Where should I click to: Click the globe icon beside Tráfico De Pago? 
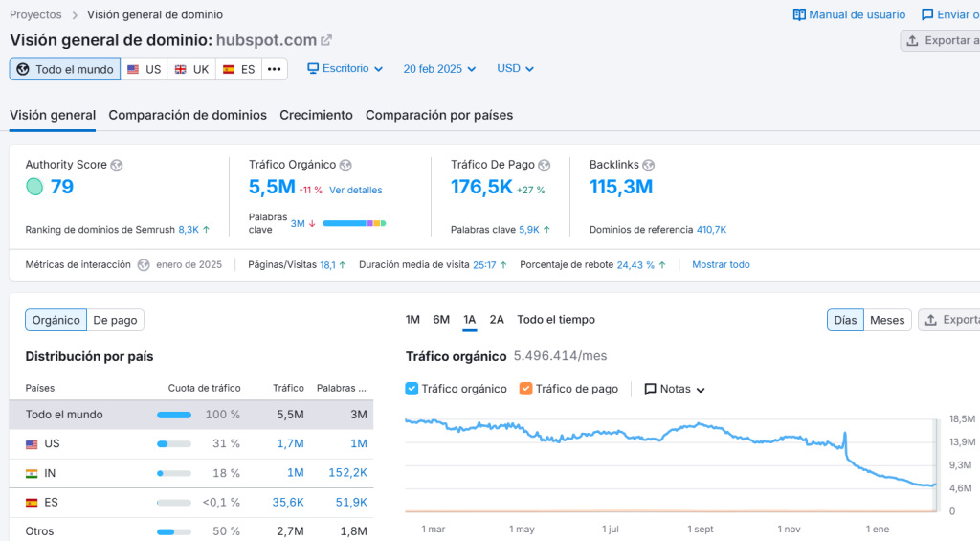tap(544, 165)
